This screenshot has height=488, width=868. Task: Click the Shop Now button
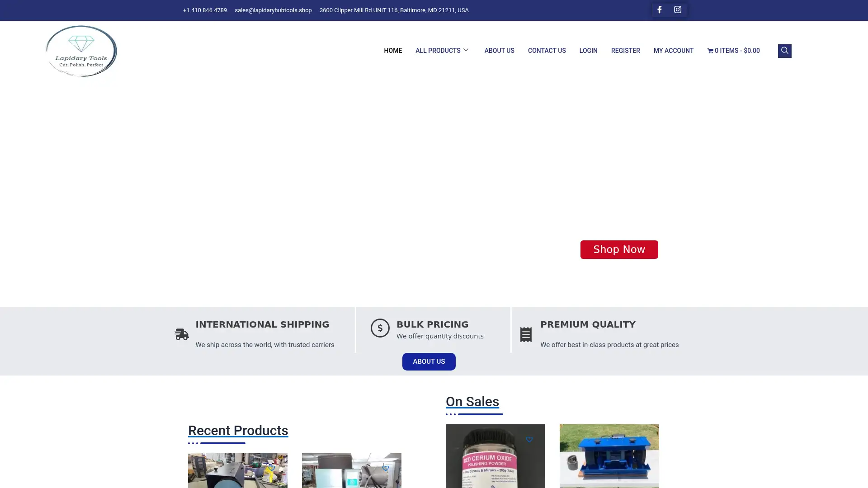click(619, 249)
